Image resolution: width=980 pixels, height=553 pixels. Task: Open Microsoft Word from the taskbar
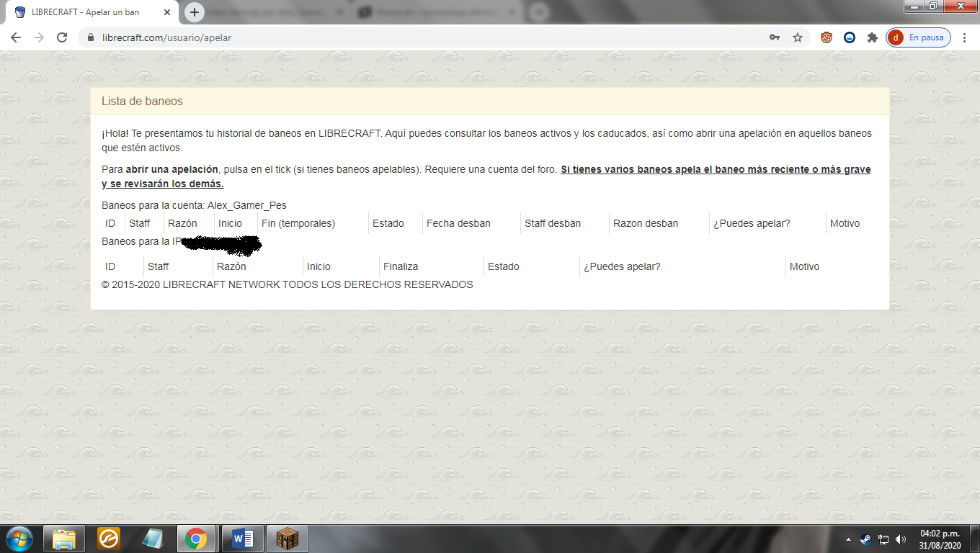tap(243, 539)
